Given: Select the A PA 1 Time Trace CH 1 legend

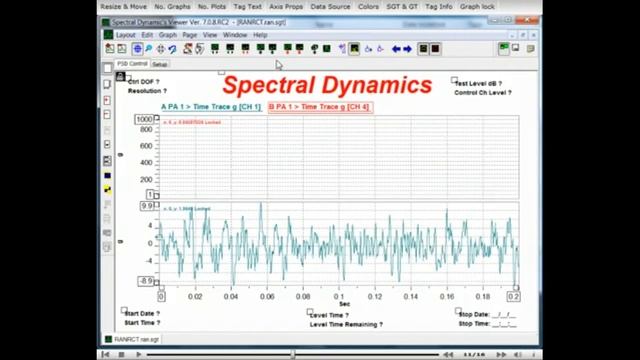Looking at the screenshot, I should [211, 107].
